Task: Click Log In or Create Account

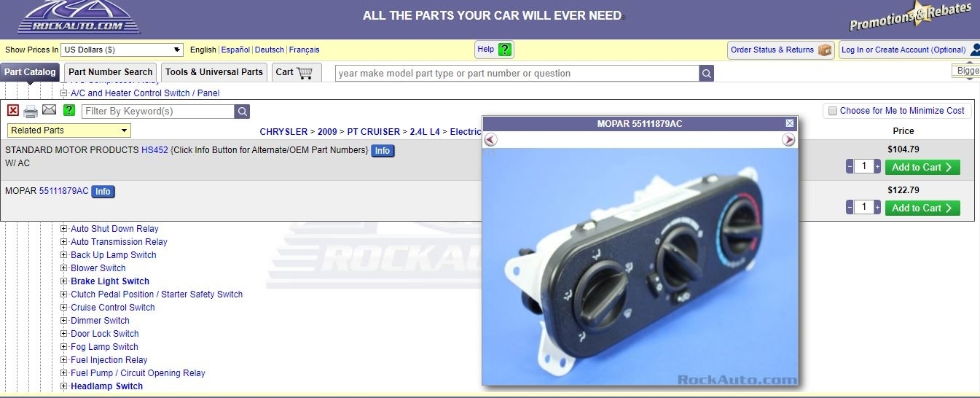Action: pyautogui.click(x=903, y=50)
